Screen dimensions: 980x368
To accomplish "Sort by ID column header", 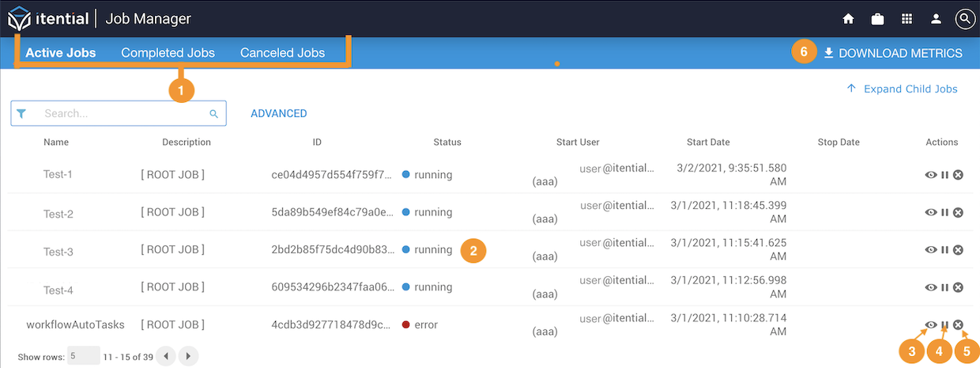I will pyautogui.click(x=317, y=142).
